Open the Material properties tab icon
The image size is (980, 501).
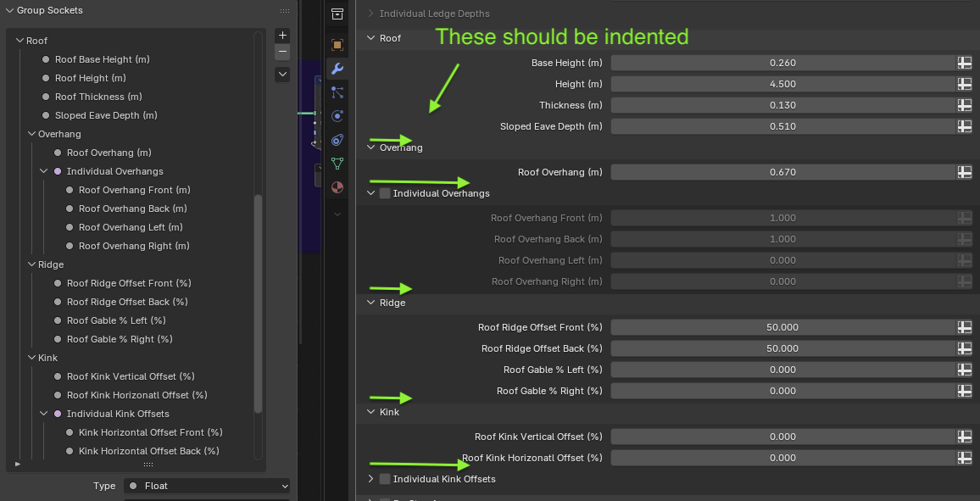337,186
